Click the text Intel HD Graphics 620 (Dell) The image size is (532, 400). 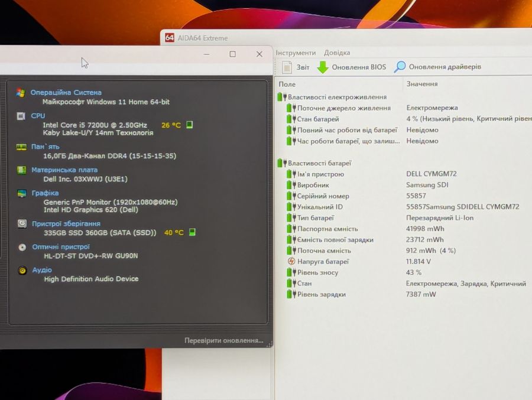coord(91,210)
